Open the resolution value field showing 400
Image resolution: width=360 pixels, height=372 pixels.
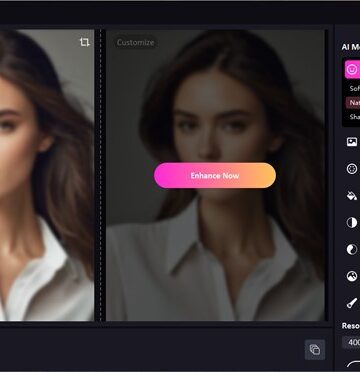[x=351, y=342]
